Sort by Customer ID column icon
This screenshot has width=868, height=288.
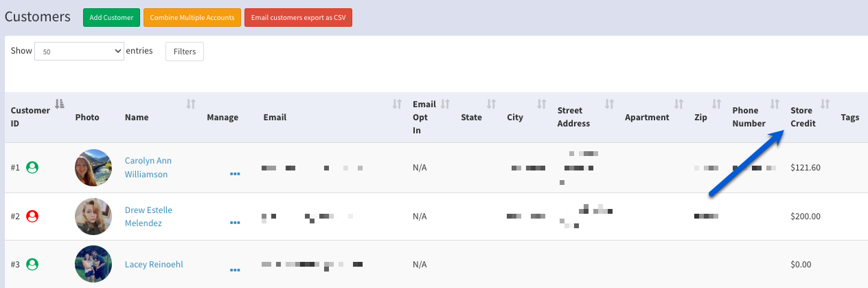pos(60,104)
